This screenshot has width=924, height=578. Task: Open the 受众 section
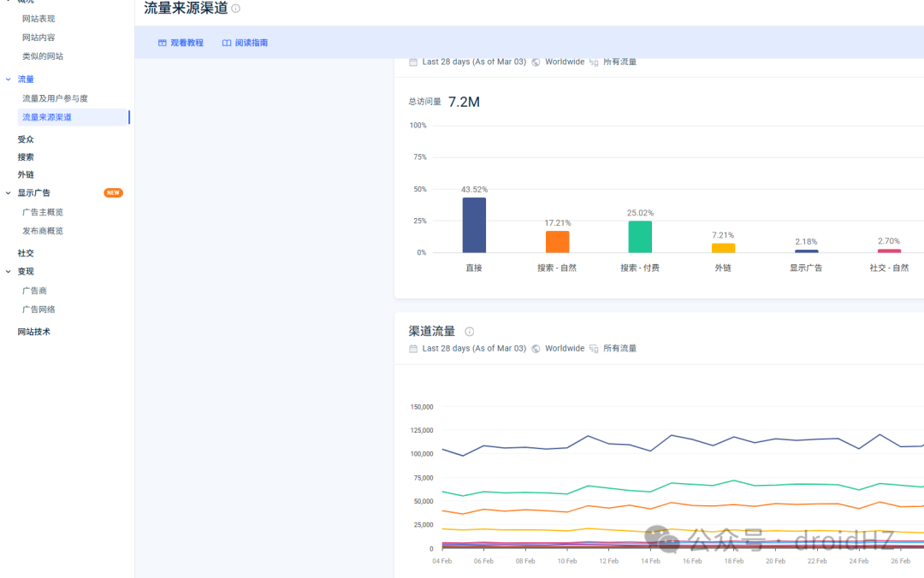tap(26, 139)
